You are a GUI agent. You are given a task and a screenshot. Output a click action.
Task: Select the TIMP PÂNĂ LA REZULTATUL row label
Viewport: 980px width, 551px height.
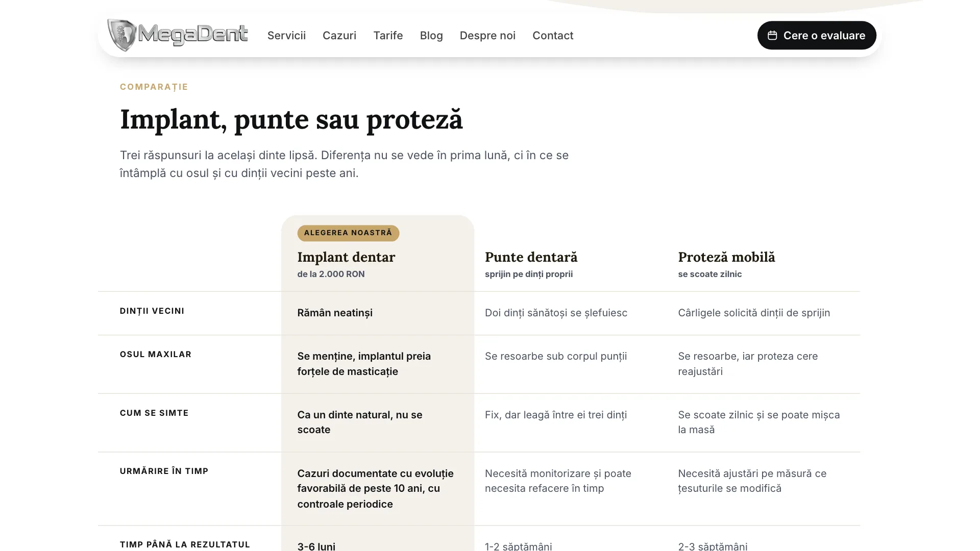(x=185, y=544)
